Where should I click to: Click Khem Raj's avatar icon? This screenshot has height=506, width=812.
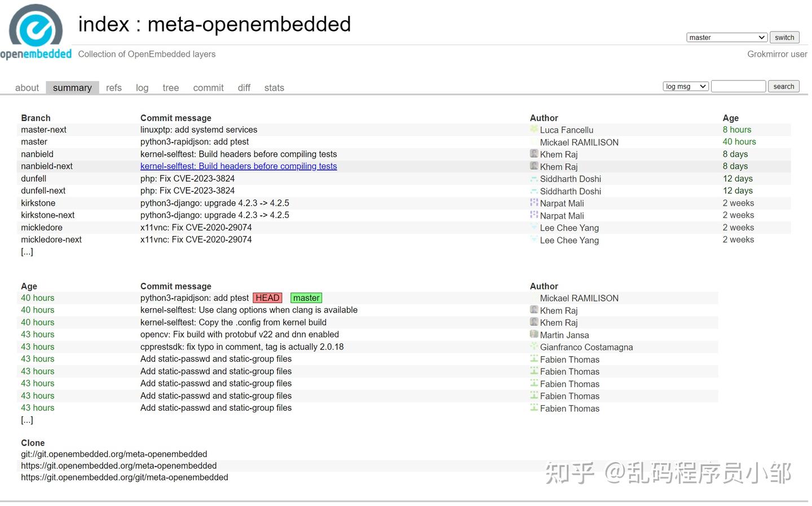coord(533,154)
